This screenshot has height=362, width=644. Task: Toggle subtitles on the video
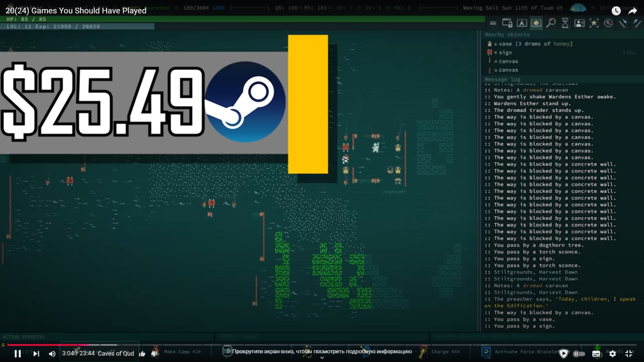596,354
